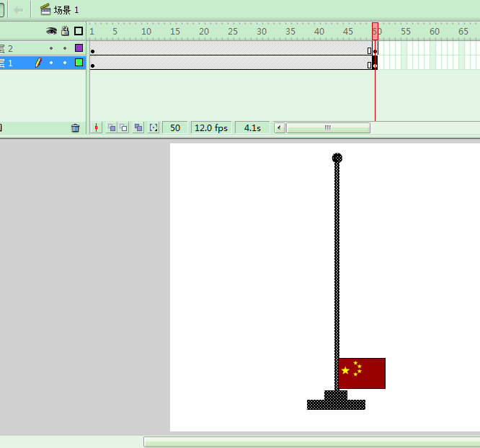Click the back arrow in edit bar
The height and width of the screenshot is (448, 480).
click(x=18, y=10)
